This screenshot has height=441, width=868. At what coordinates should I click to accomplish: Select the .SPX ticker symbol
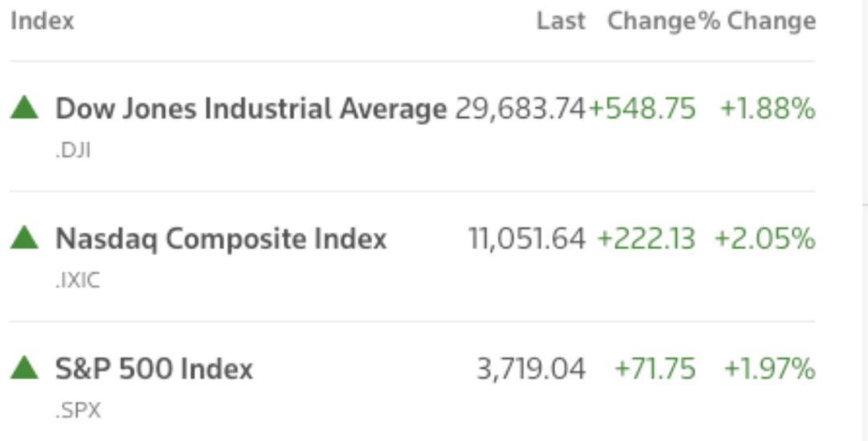click(x=78, y=410)
